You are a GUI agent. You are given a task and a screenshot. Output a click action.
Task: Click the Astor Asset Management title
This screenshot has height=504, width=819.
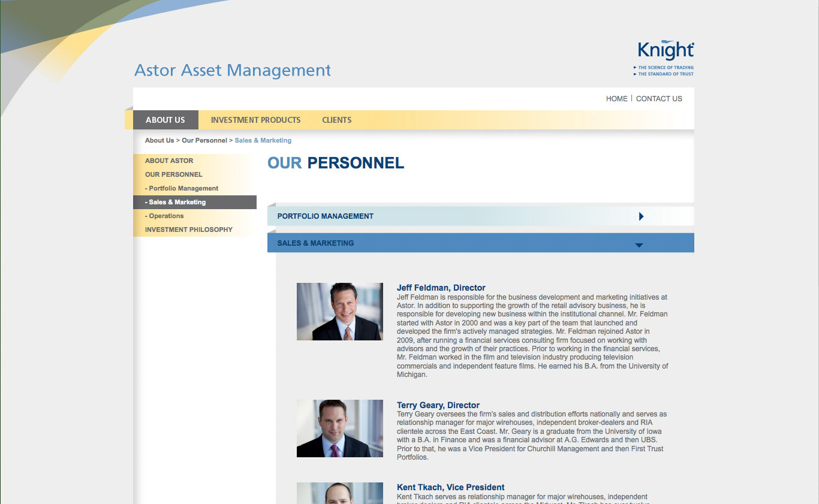(x=233, y=70)
